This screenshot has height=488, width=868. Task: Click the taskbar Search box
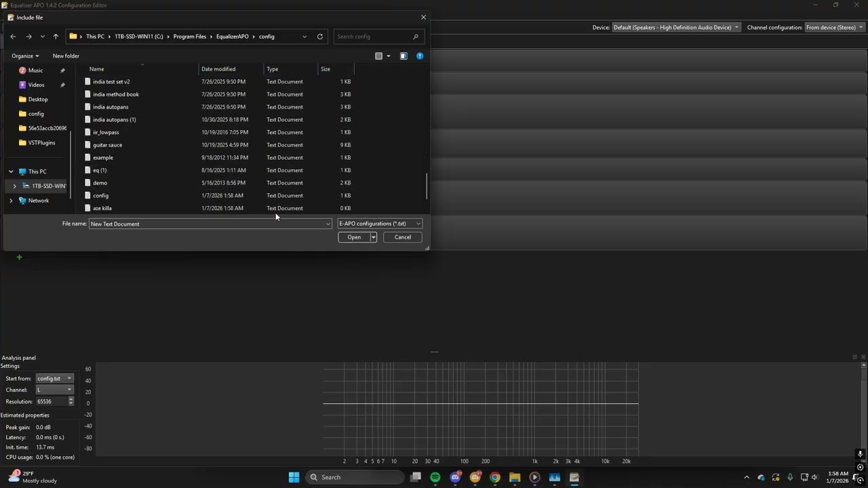coord(353,477)
